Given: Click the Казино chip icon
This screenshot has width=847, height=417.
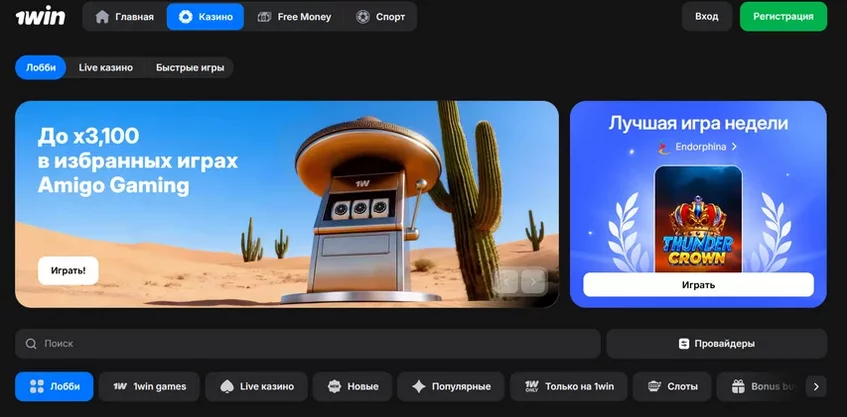Looking at the screenshot, I should (x=185, y=17).
